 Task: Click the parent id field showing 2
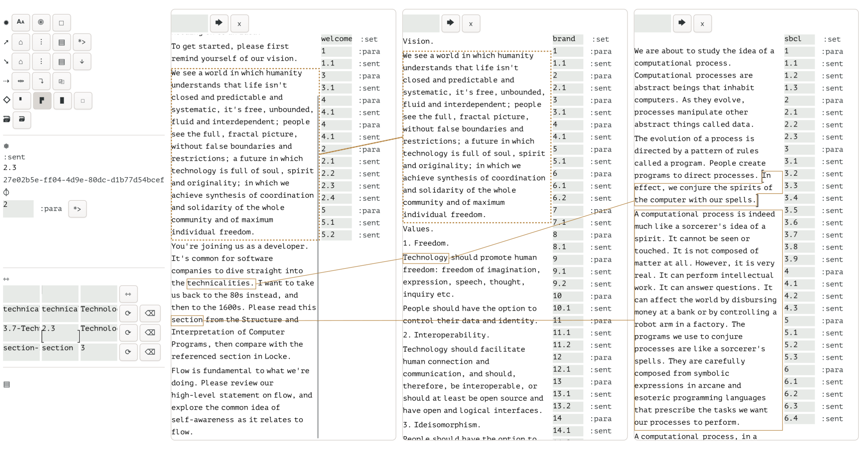tap(18, 209)
